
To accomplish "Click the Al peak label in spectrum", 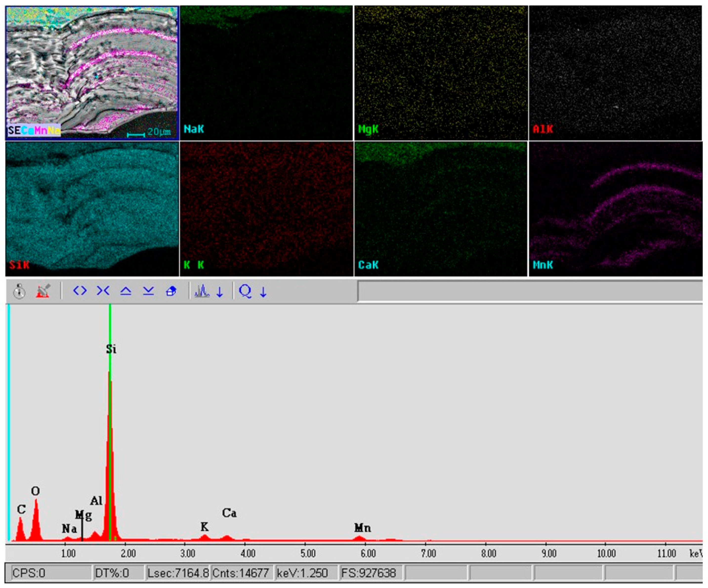I will tap(96, 501).
